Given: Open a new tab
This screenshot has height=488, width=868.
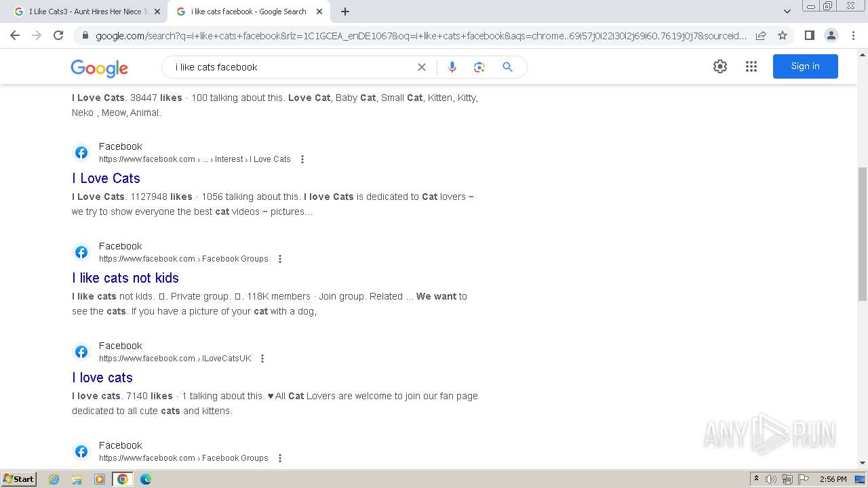Looking at the screenshot, I should tap(345, 12).
